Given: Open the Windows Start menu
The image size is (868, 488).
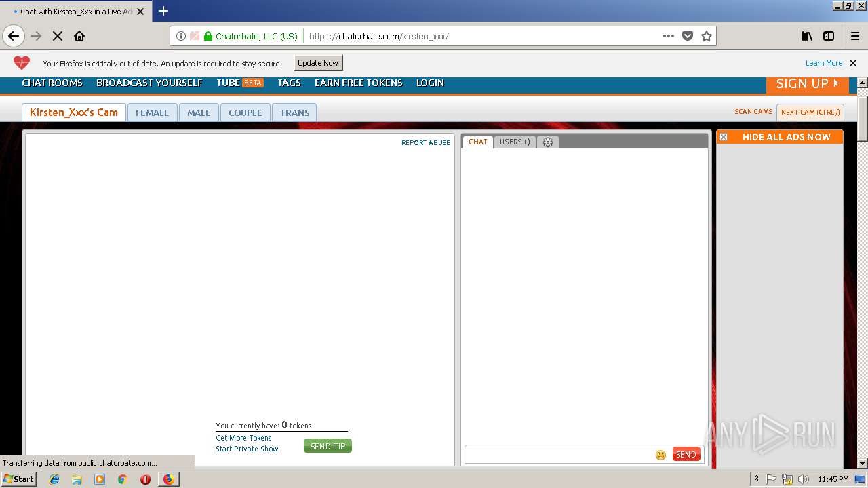Looking at the screenshot, I should [x=19, y=479].
